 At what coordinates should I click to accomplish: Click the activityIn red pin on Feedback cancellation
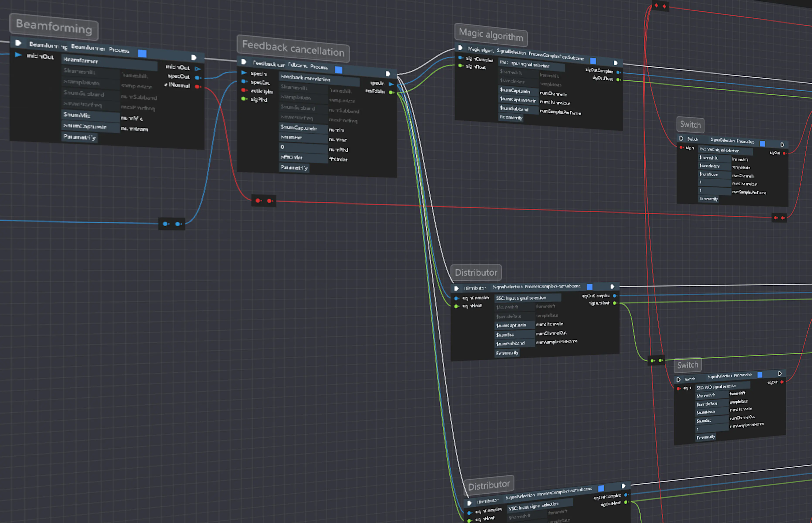244,90
